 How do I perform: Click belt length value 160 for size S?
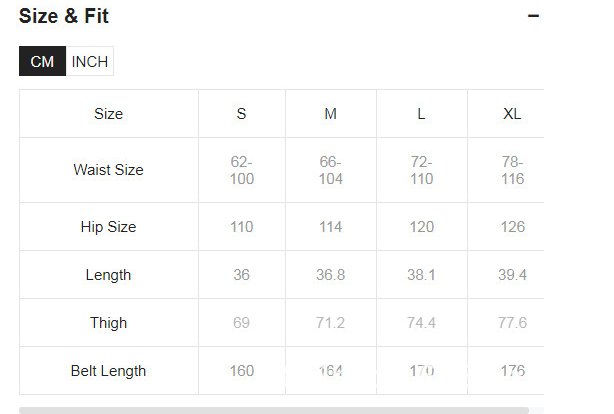241,371
